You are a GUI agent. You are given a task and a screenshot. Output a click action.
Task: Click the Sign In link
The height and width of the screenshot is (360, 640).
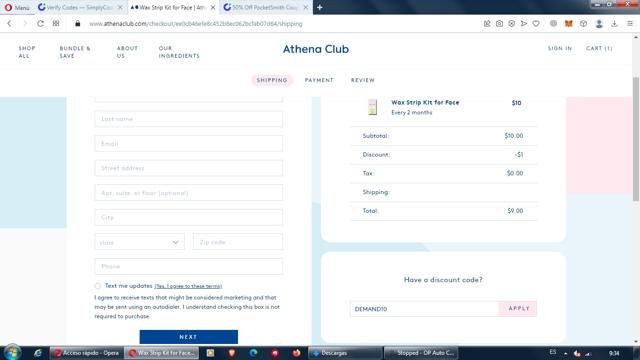point(560,48)
